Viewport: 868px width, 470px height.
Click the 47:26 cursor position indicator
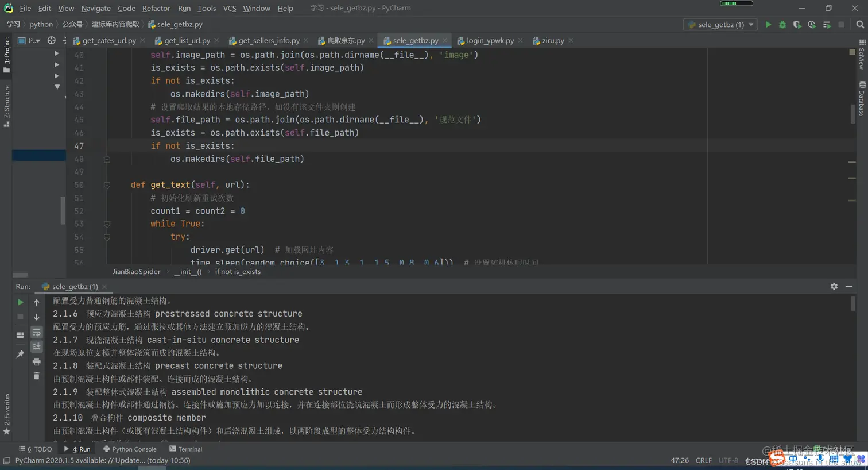click(x=680, y=460)
